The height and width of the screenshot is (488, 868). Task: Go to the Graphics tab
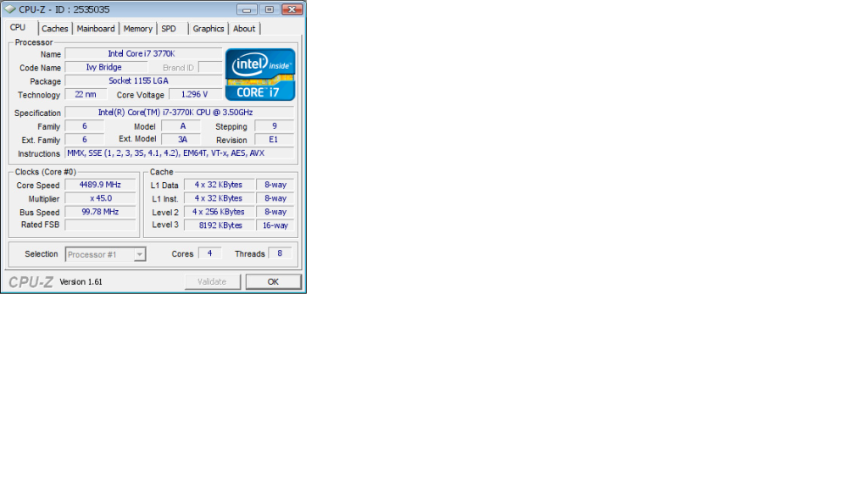click(209, 29)
